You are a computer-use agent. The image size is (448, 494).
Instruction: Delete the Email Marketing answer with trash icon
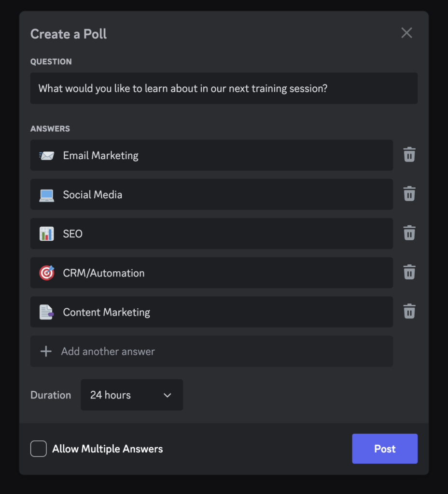[x=409, y=155]
